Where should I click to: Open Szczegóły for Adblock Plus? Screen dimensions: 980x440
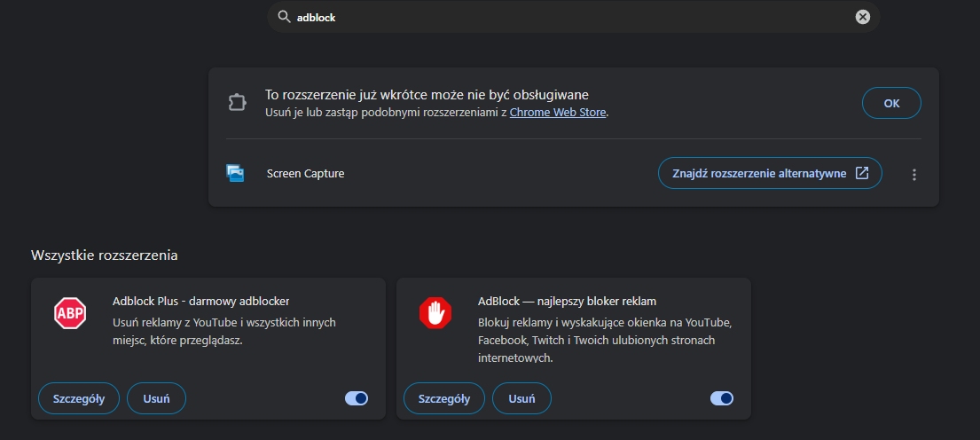pos(79,398)
